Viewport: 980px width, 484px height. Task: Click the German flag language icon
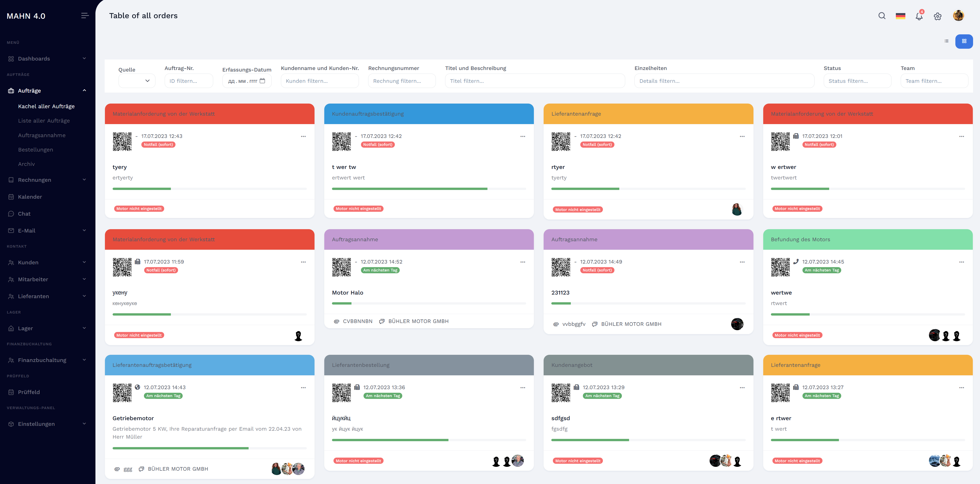pos(900,16)
